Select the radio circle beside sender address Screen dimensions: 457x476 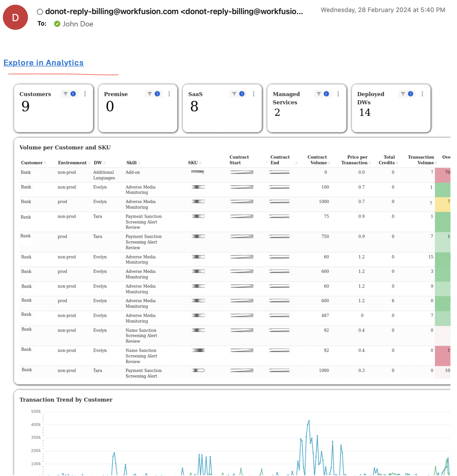(x=40, y=12)
